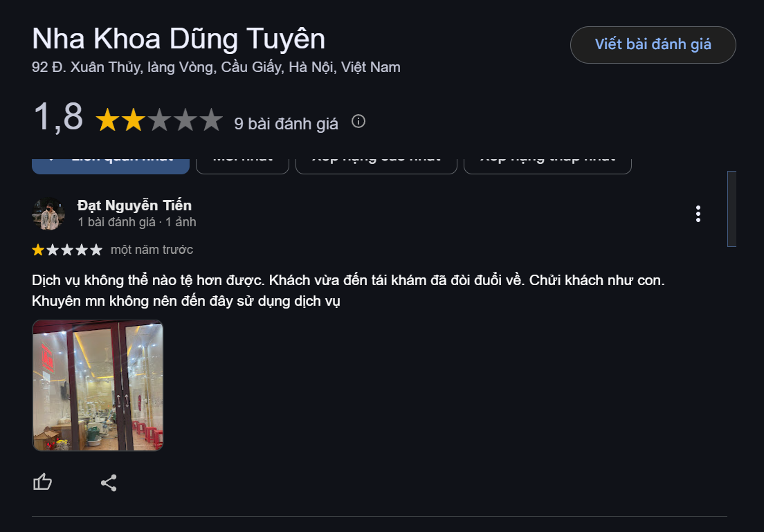Click the overall yellow star rating icons

click(x=159, y=120)
